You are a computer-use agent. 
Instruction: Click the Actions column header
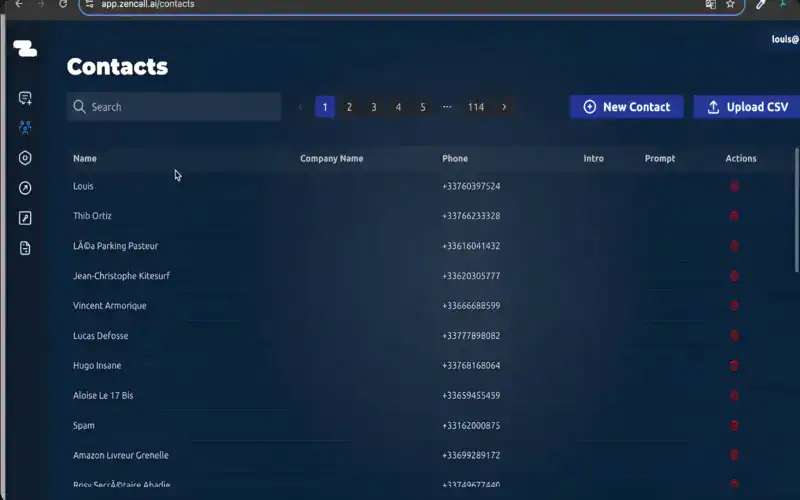[x=741, y=158]
